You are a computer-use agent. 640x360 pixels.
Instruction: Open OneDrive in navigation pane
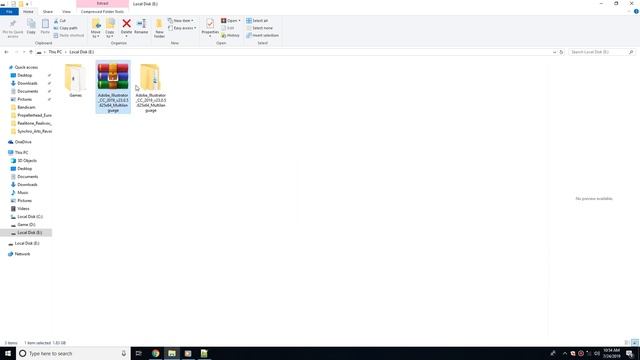click(x=23, y=142)
